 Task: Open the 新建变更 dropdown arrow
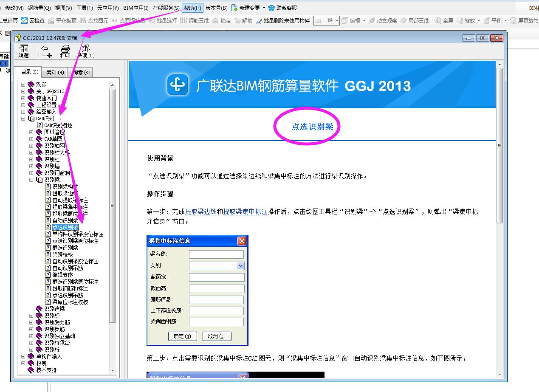[264, 8]
